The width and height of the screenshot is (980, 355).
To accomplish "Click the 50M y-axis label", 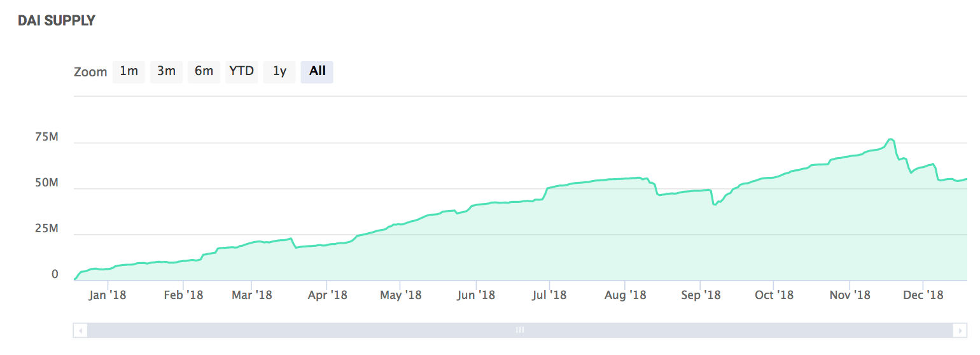I will click(x=46, y=183).
